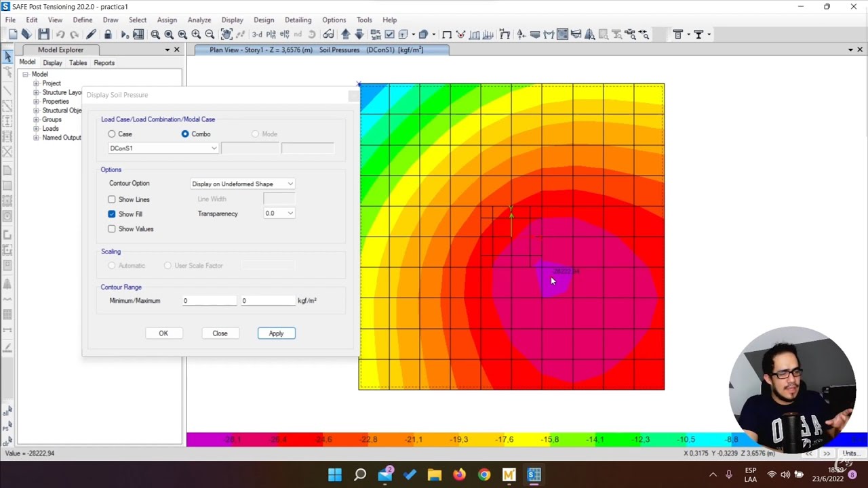Click the -19,3 orange segment of color legend
Viewport: 868px width, 488px height.
pos(459,440)
